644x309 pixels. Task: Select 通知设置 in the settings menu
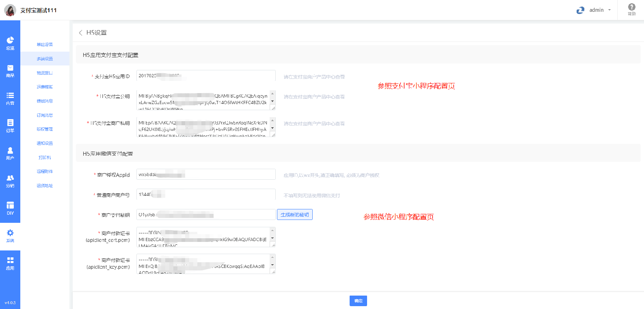pyautogui.click(x=45, y=143)
